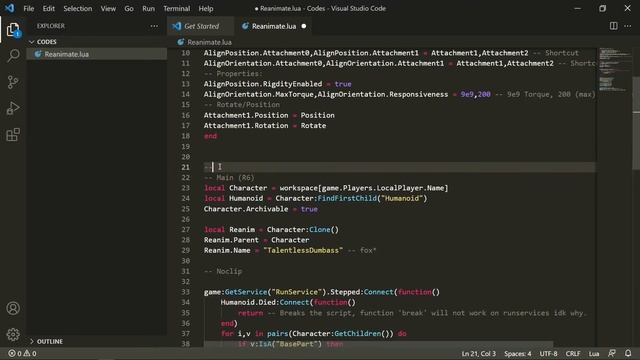Click the editor horizontal scrollbar
Image resolution: width=640 pixels, height=360 pixels.
378,344
